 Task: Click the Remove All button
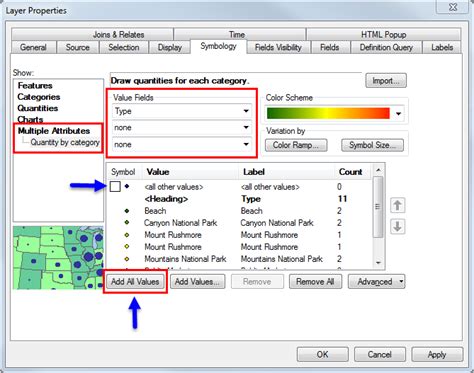tap(315, 282)
